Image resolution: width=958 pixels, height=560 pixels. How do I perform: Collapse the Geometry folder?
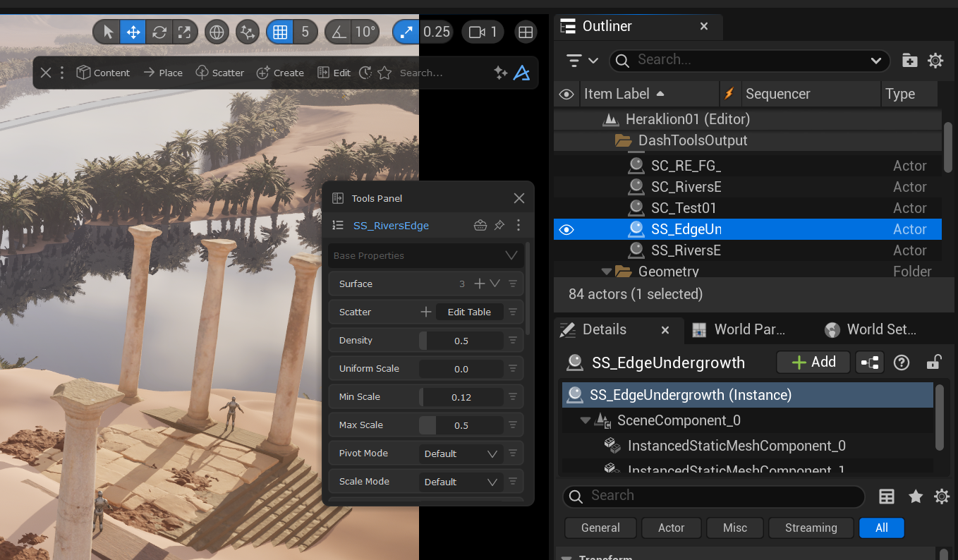[x=606, y=272]
